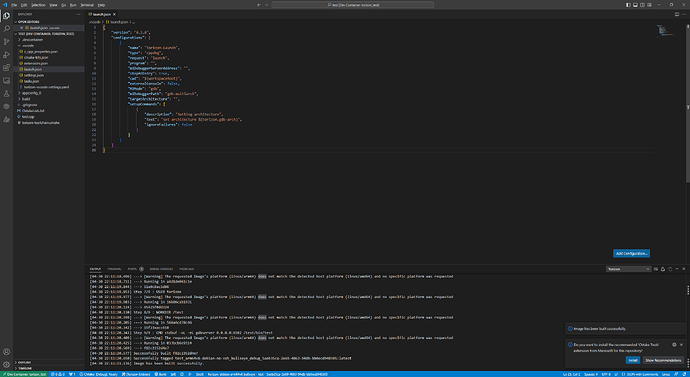Toggle primary side bar layout icon
690x377 pixels.
(628, 5)
